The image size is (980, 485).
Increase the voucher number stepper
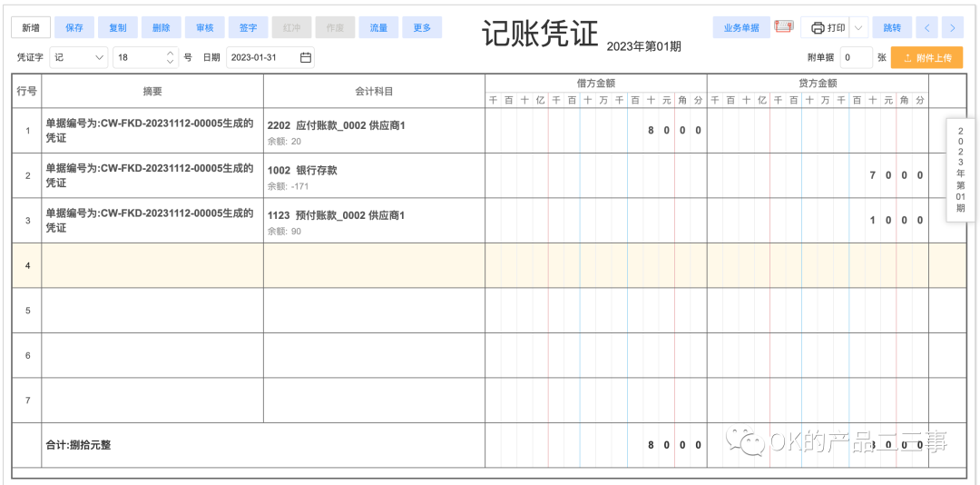coord(170,54)
